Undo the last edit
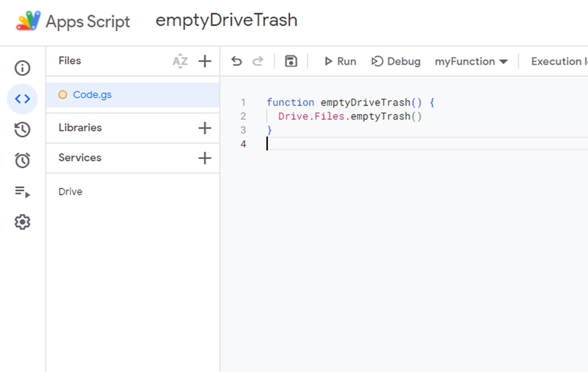 tap(236, 61)
